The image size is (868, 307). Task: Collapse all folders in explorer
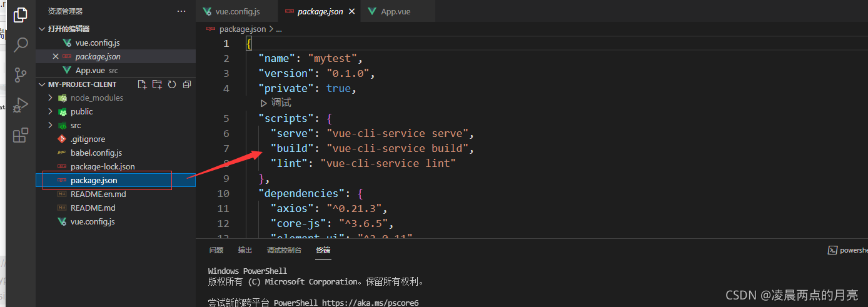tap(186, 84)
